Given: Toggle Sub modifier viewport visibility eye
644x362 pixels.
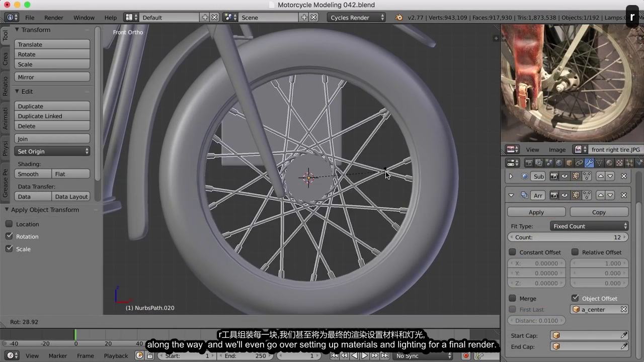Looking at the screenshot, I should [x=565, y=176].
